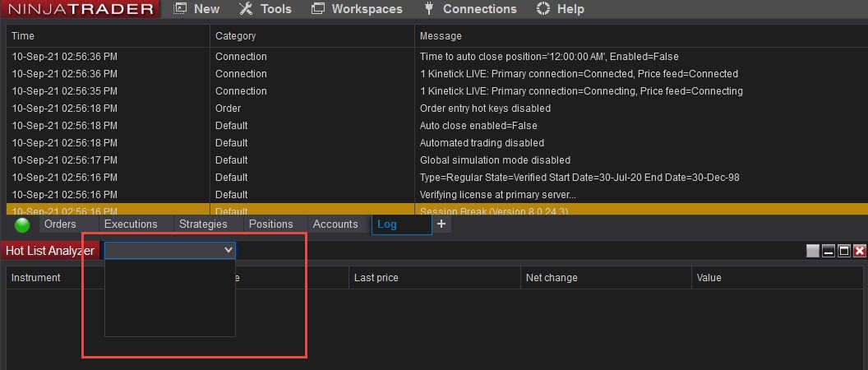Switch to the Executions tab
868x370 pixels.
coord(131,224)
